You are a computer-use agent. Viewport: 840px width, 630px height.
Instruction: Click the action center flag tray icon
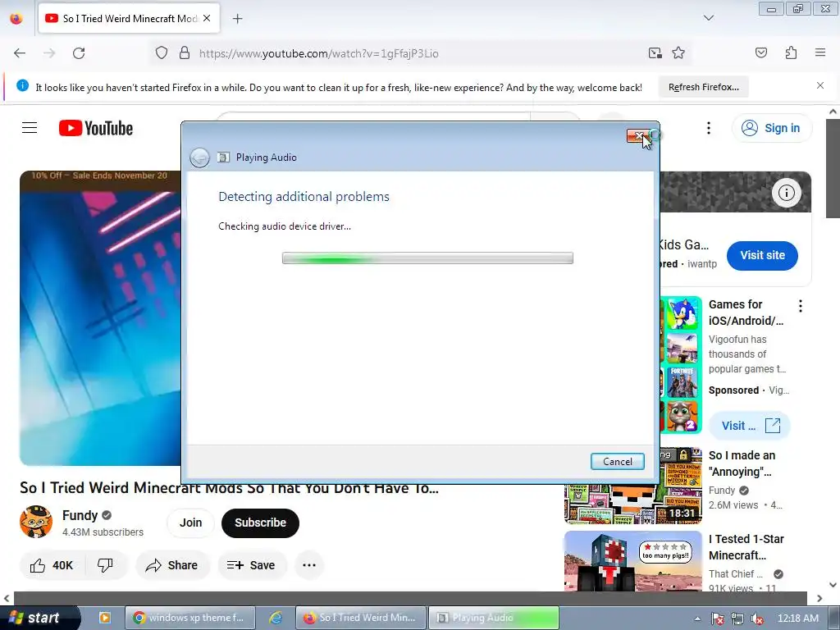pos(717,619)
